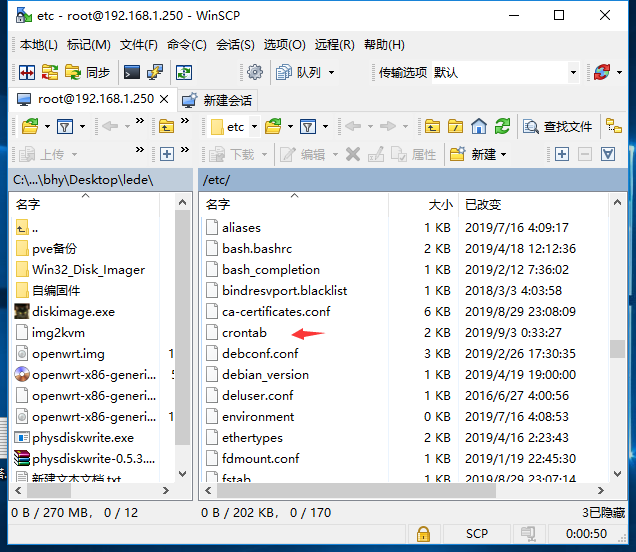Click remote panel open directory icon
This screenshot has height=552, width=636.
point(273,127)
